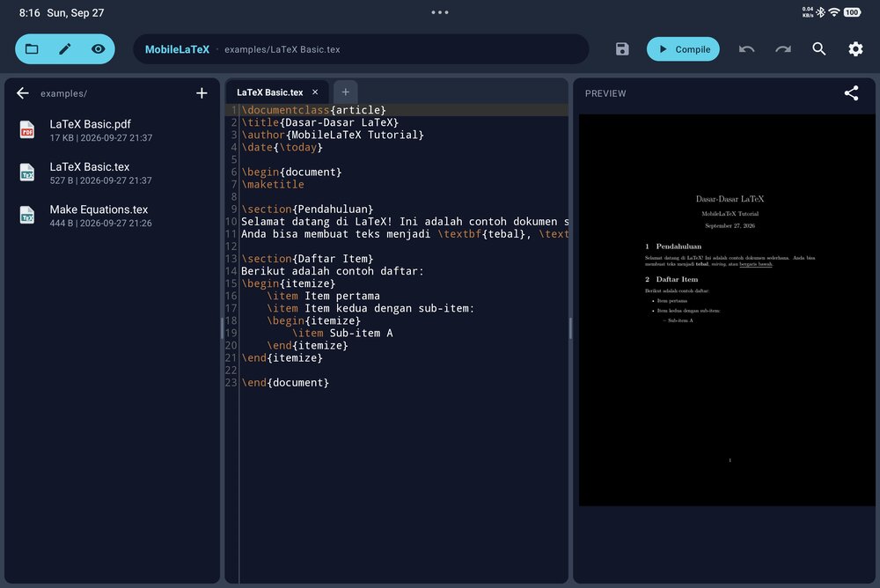Open the search tool
The height and width of the screenshot is (588, 880).
[x=818, y=49]
